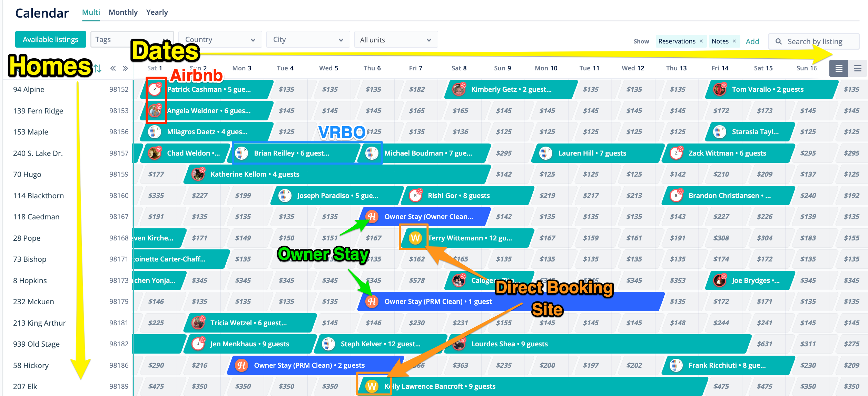Switch to the Monthly tab

123,12
